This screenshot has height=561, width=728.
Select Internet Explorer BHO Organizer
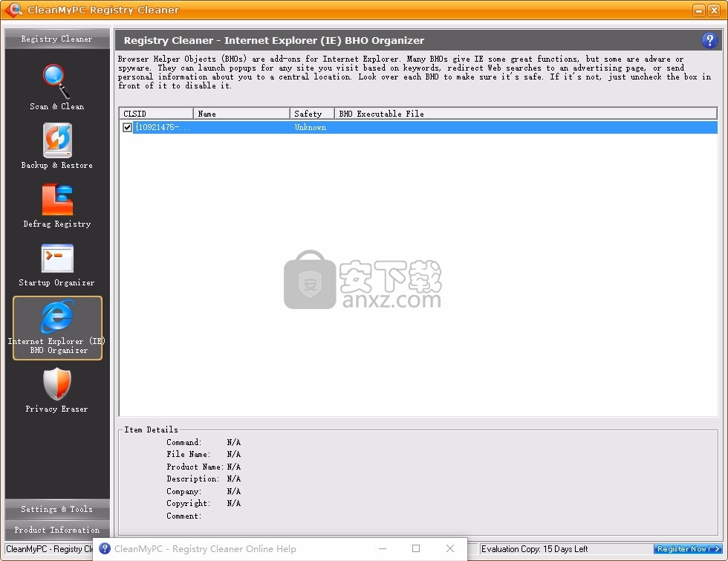click(x=57, y=328)
